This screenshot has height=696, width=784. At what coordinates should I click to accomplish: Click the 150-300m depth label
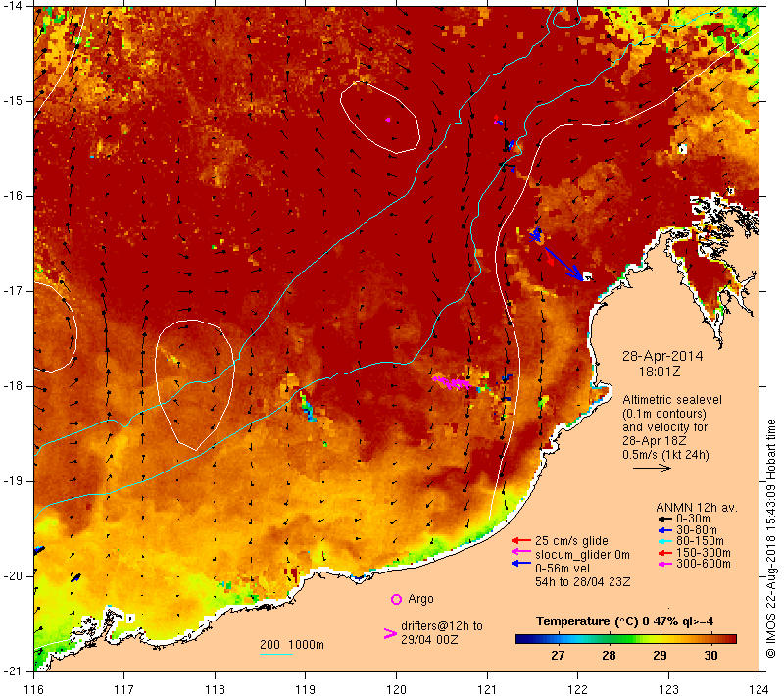point(704,553)
